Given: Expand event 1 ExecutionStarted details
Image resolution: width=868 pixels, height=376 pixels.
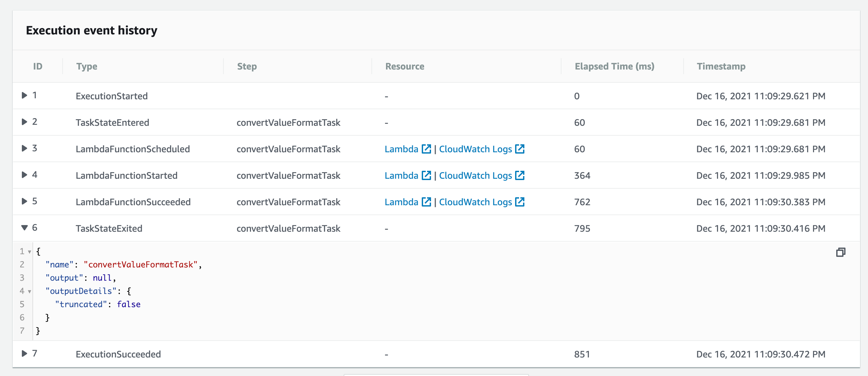Looking at the screenshot, I should (x=24, y=95).
